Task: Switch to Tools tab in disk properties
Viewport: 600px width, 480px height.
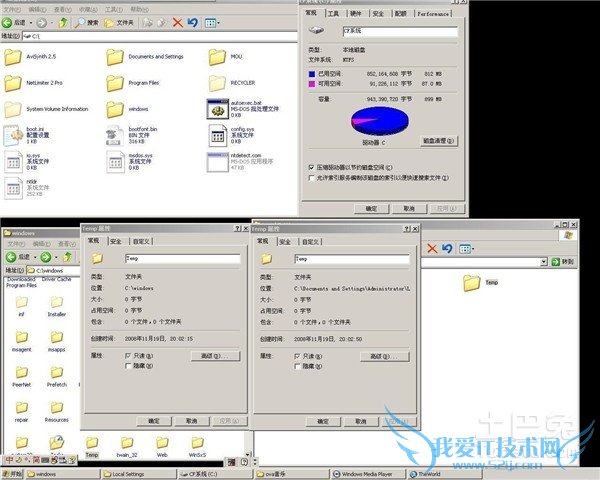Action: click(x=333, y=14)
